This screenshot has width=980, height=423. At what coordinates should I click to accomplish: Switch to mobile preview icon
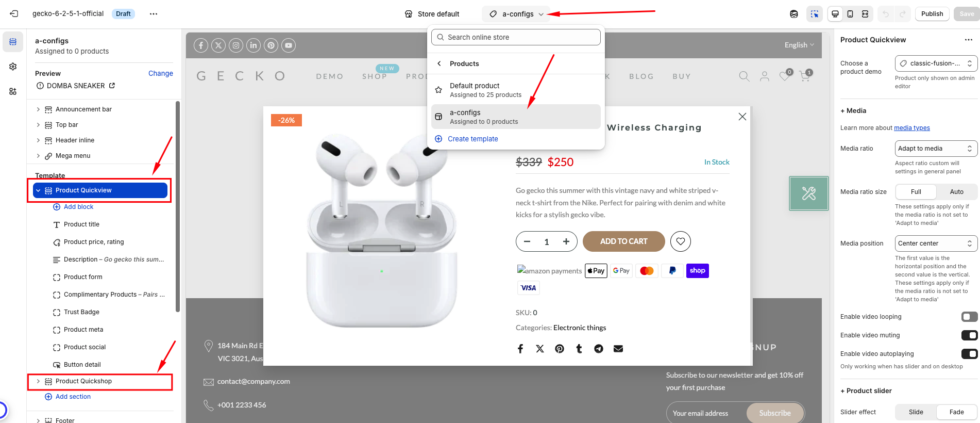coord(850,14)
